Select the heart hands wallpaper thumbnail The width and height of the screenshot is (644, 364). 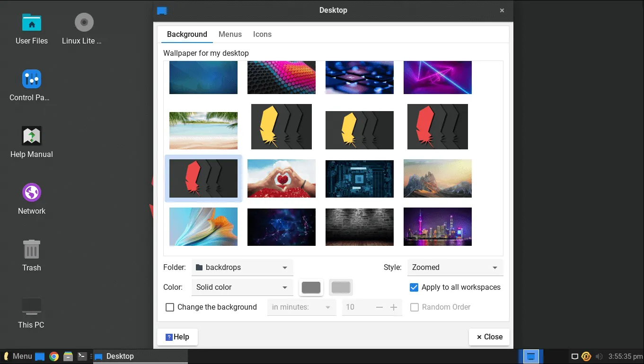point(281,178)
